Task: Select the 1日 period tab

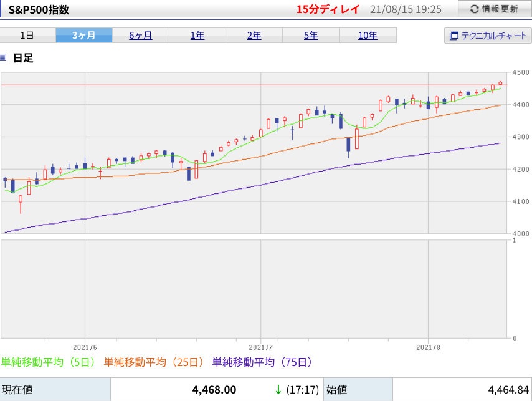Action: (27, 36)
